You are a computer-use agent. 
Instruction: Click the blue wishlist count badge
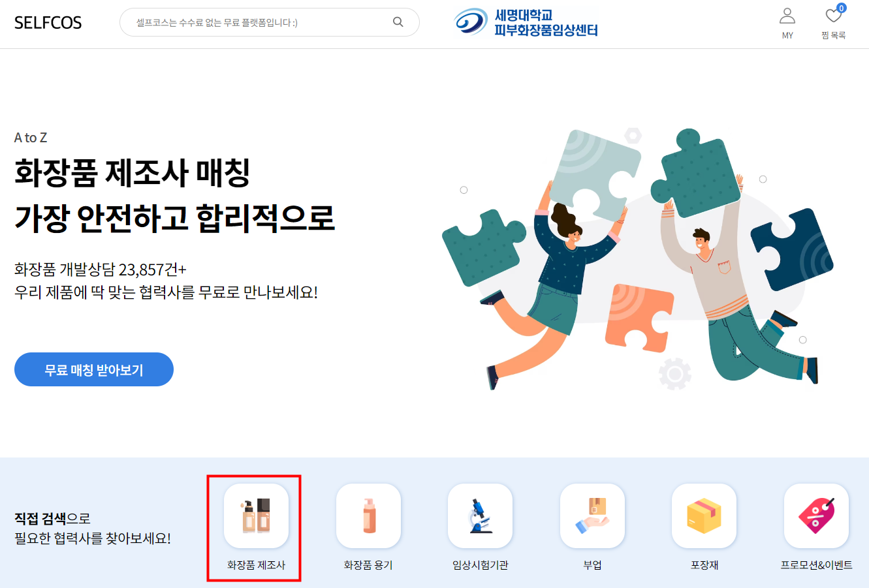tap(841, 8)
